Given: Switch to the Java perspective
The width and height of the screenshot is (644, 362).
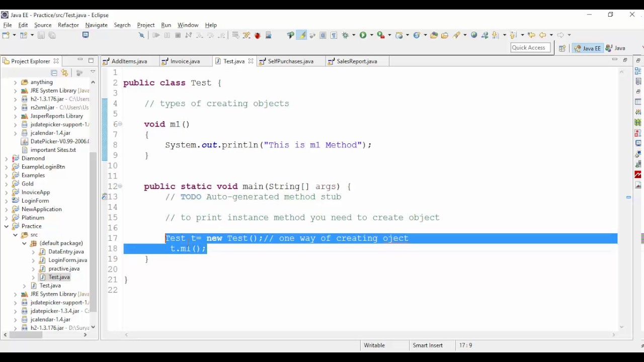Looking at the screenshot, I should tap(615, 48).
